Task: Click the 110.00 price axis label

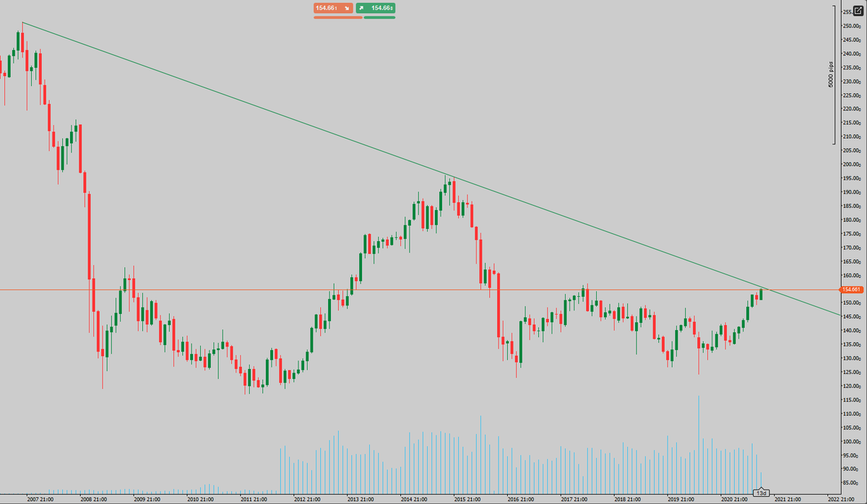Action: pos(853,414)
